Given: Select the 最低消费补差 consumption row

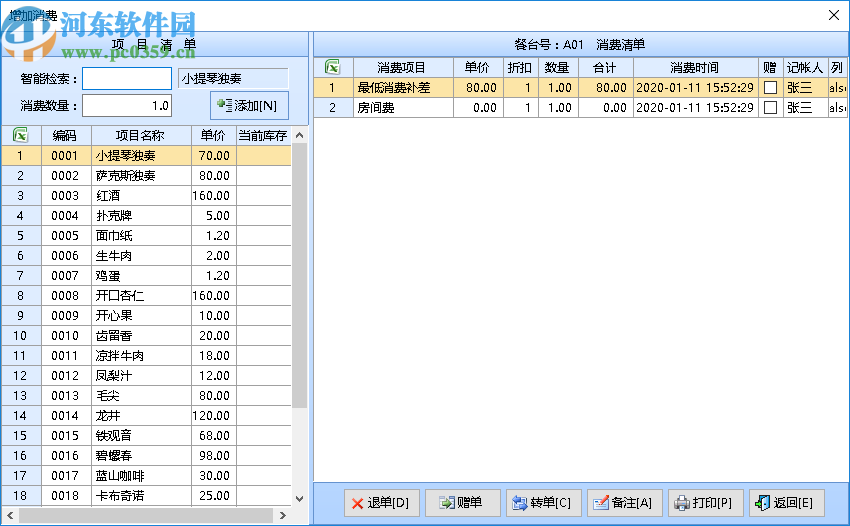Looking at the screenshot, I should click(x=581, y=87).
